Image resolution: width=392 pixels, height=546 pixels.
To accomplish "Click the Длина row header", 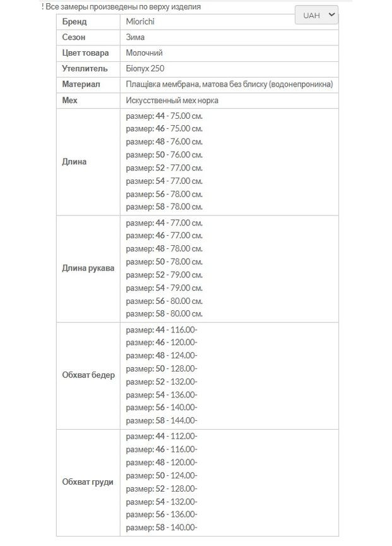I will pyautogui.click(x=74, y=162).
